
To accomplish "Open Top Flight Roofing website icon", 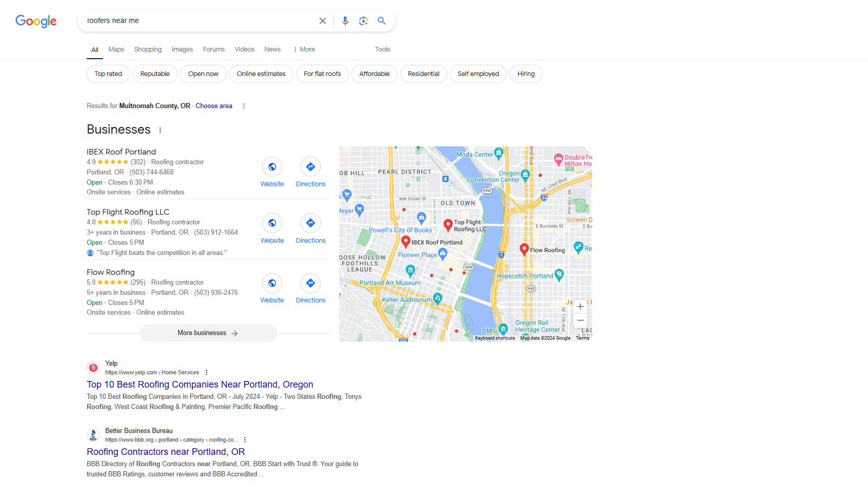I will (x=272, y=223).
